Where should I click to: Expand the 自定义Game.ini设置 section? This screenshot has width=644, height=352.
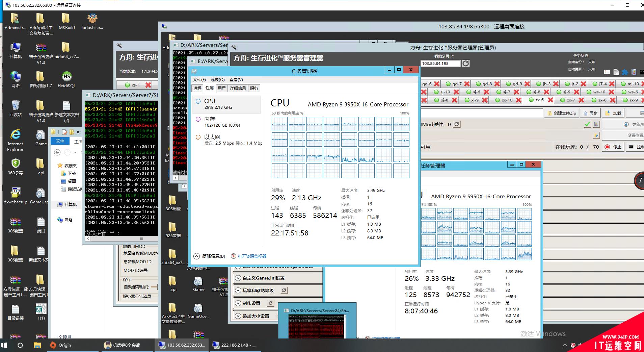click(x=238, y=278)
